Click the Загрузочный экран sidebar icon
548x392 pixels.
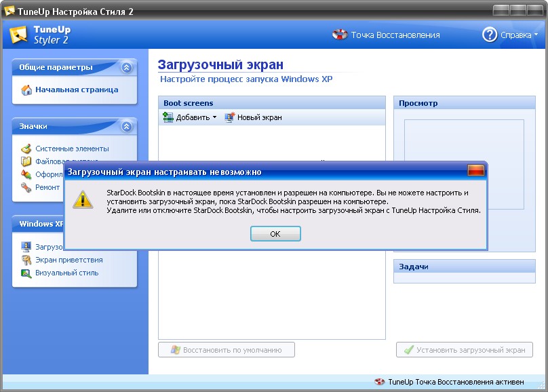[x=26, y=247]
